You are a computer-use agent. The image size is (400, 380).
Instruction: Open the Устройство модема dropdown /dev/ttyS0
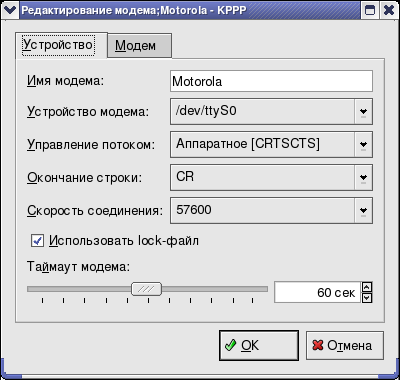pyautogui.click(x=271, y=111)
